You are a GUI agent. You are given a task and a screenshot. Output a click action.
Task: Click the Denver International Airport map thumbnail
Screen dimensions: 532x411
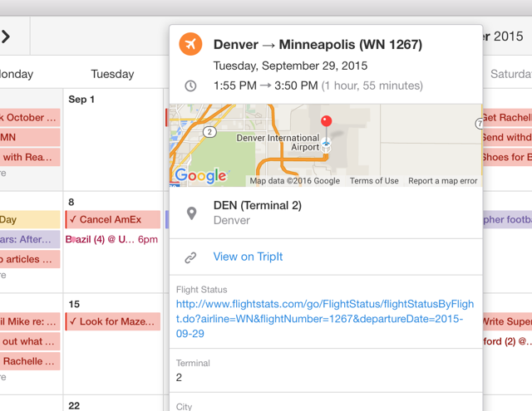point(274,141)
